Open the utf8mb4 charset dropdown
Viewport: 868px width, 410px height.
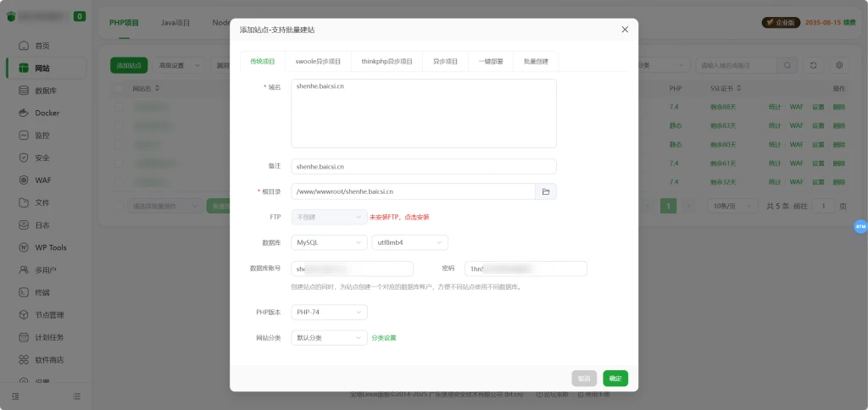point(409,243)
